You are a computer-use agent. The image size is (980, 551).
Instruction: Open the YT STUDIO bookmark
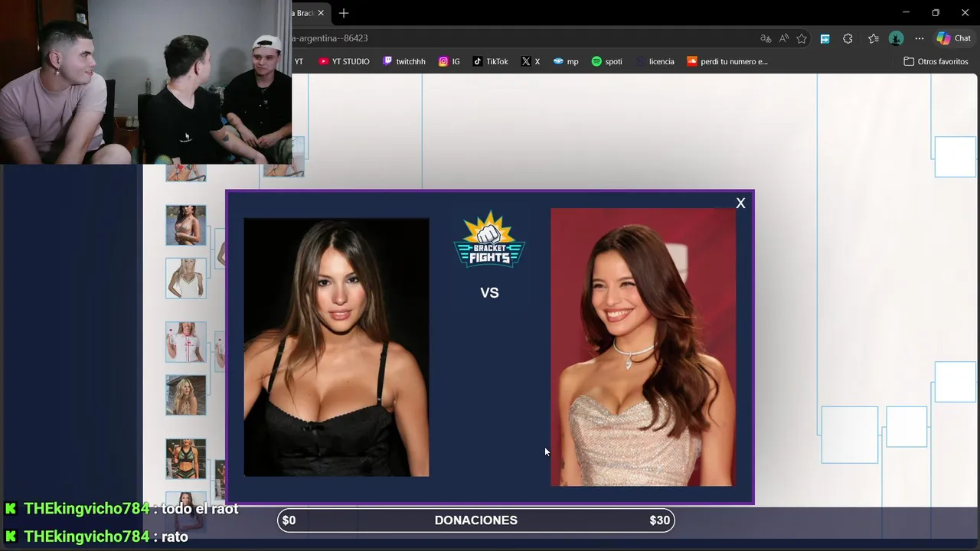344,61
